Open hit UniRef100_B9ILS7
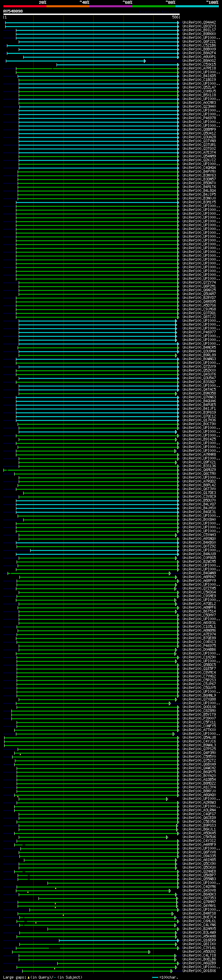 (x=199, y=30)
